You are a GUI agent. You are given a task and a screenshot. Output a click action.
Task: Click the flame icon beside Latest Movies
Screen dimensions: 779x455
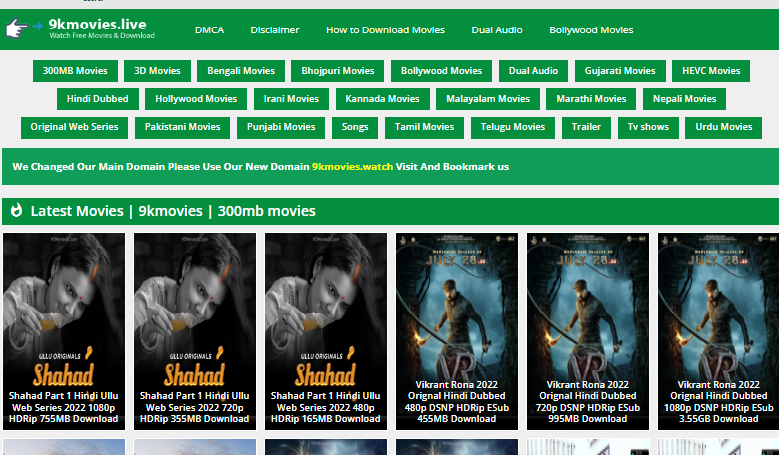point(16,211)
